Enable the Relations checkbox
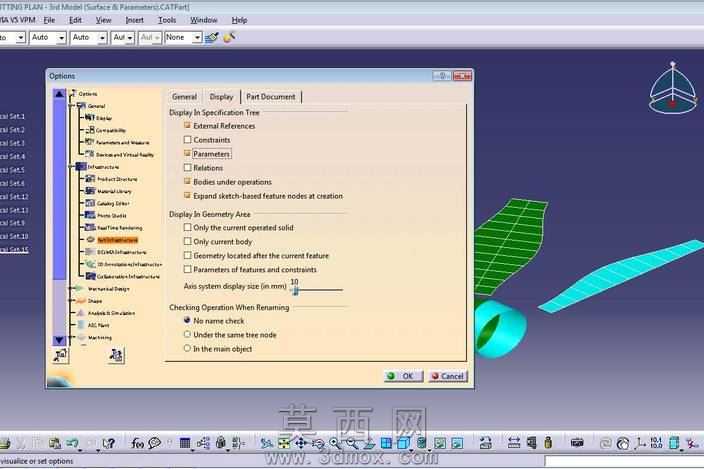 (188, 167)
